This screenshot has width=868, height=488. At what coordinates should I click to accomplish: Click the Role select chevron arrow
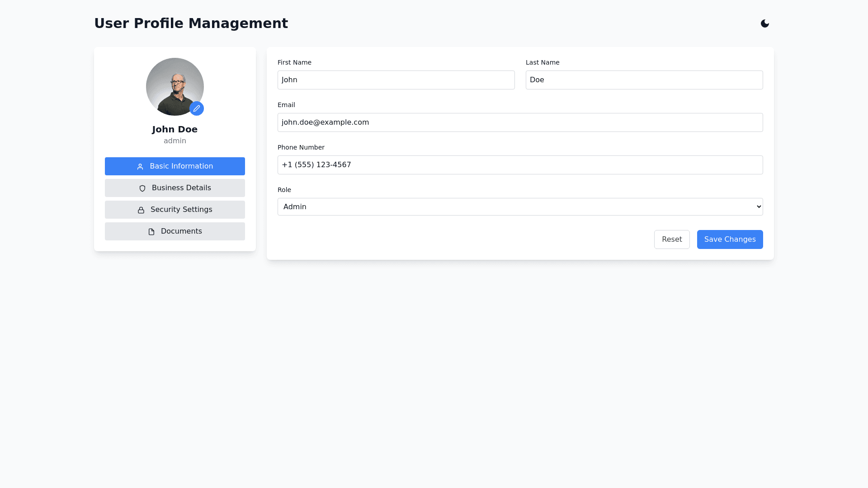[x=759, y=206]
